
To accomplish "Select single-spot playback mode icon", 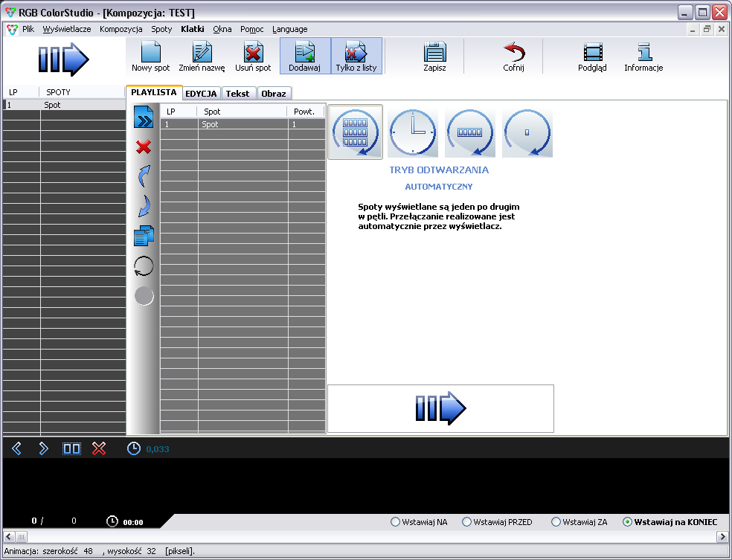I will [527, 132].
